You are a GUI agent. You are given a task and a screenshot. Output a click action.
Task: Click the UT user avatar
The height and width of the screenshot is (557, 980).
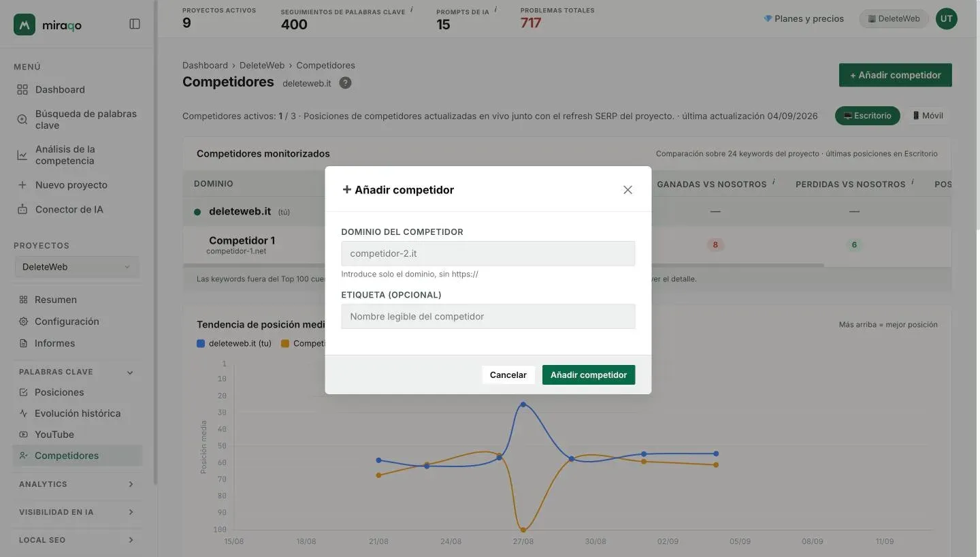coord(946,19)
